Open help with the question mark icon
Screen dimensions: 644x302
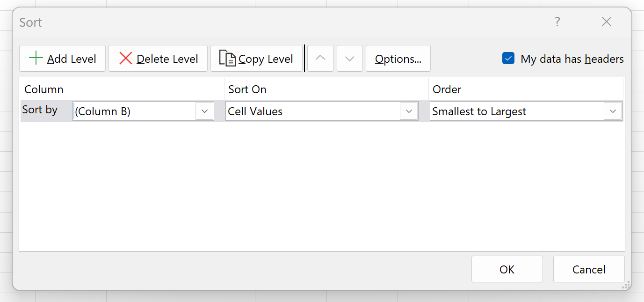pyautogui.click(x=557, y=22)
